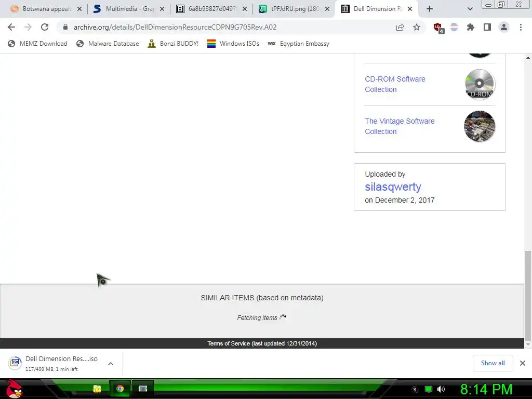The image size is (532, 399).
Task: View site info via the lock icon
Action: [65, 27]
